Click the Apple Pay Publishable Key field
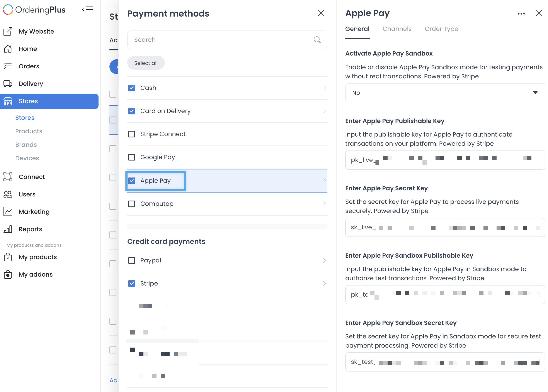 (445, 160)
